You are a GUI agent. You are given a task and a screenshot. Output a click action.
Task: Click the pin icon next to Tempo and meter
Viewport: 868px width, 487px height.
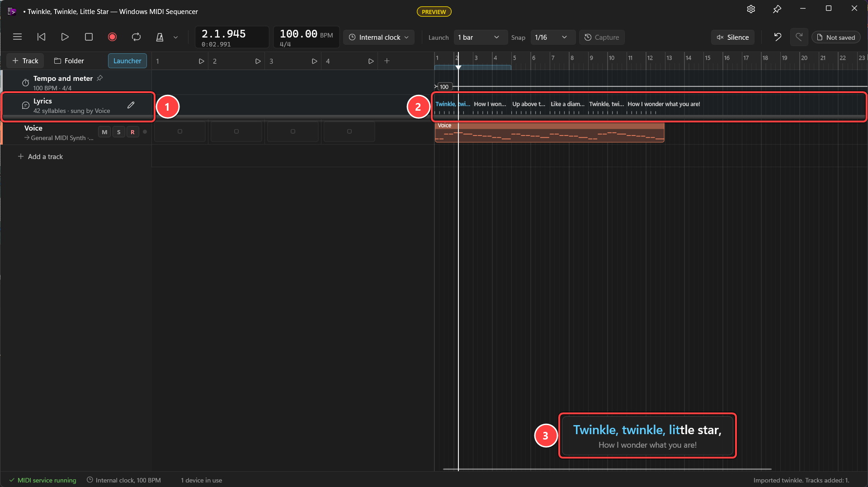click(100, 78)
